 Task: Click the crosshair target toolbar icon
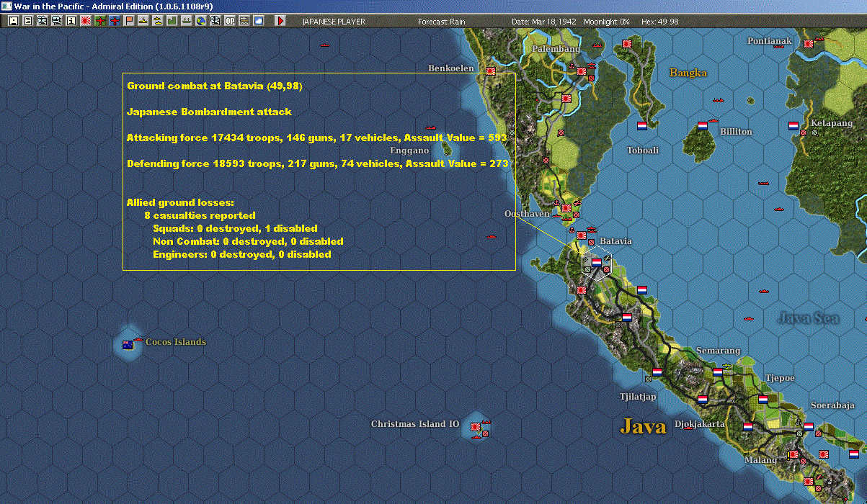point(215,21)
